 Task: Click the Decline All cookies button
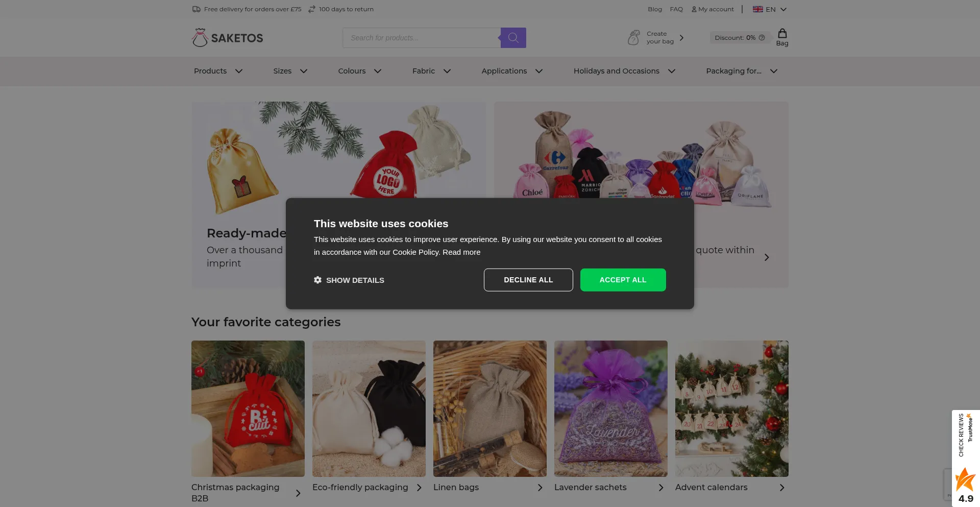[x=528, y=280]
